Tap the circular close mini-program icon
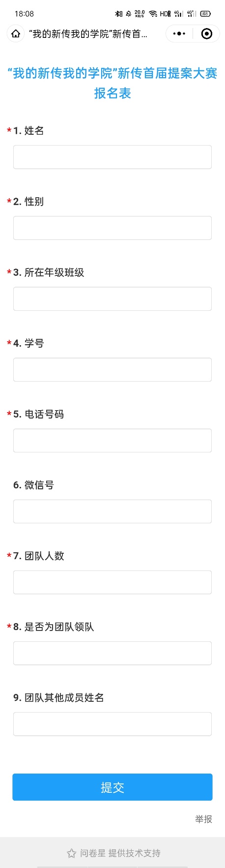225x868 pixels. (x=207, y=34)
